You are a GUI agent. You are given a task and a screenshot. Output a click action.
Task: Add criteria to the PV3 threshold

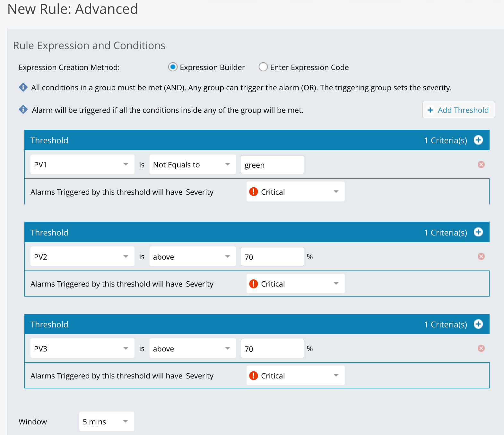(x=478, y=324)
